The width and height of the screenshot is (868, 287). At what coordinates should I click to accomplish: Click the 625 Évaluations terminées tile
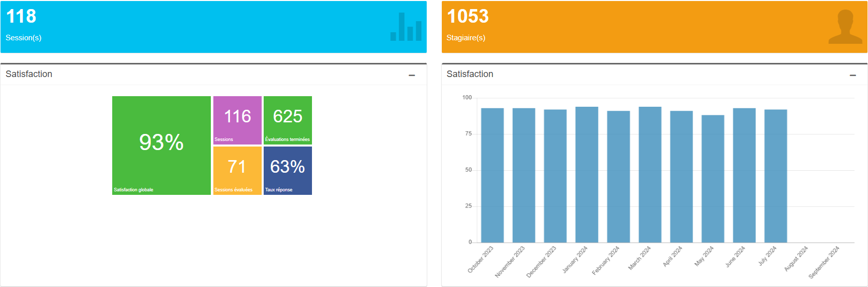click(287, 120)
